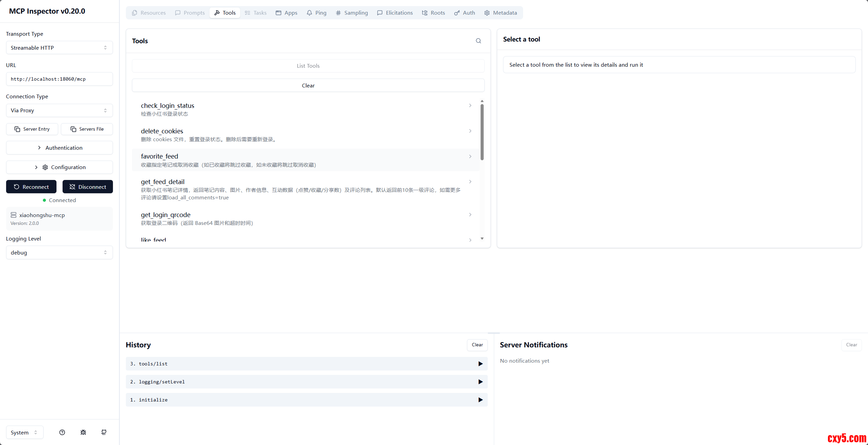This screenshot has width=868, height=445.
Task: Click the bug debugging guide icon
Action: pos(83,432)
